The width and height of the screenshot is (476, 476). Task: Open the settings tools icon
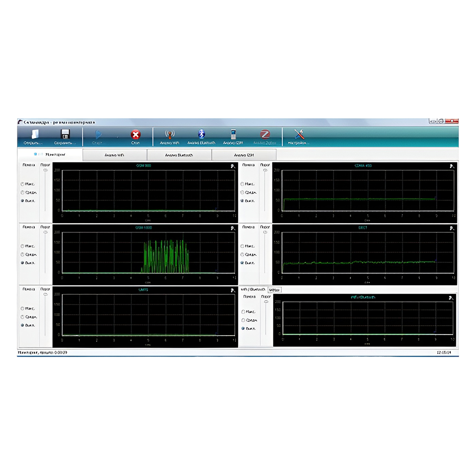(x=299, y=134)
